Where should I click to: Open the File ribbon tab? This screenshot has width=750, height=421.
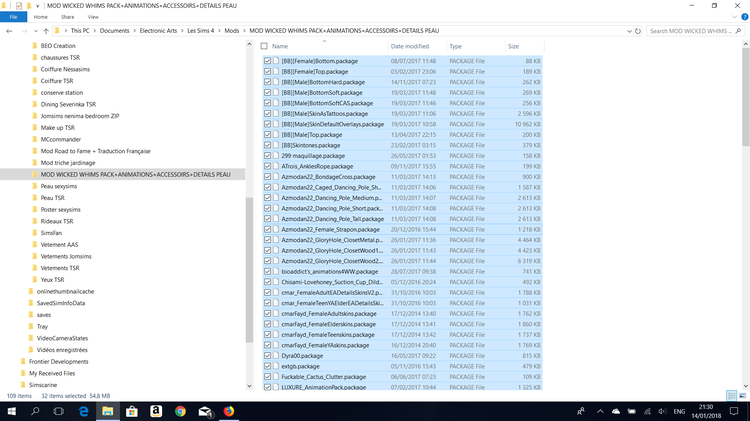coord(13,17)
